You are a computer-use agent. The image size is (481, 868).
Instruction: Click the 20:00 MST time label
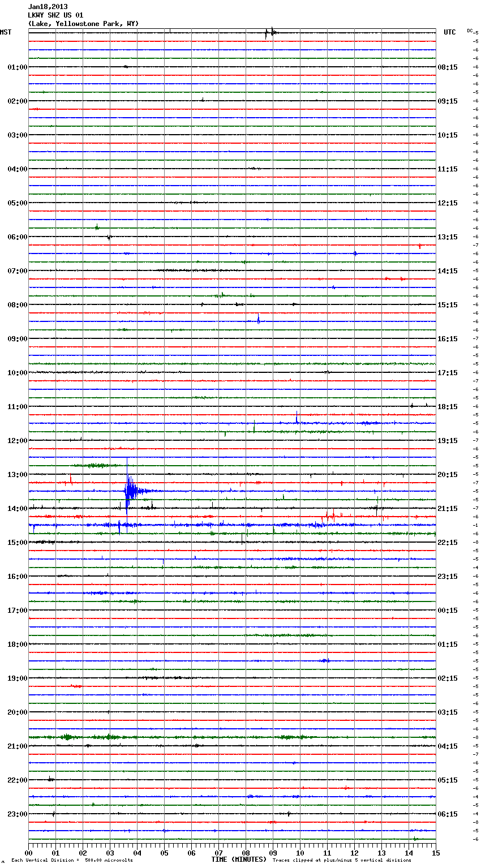[x=18, y=712]
